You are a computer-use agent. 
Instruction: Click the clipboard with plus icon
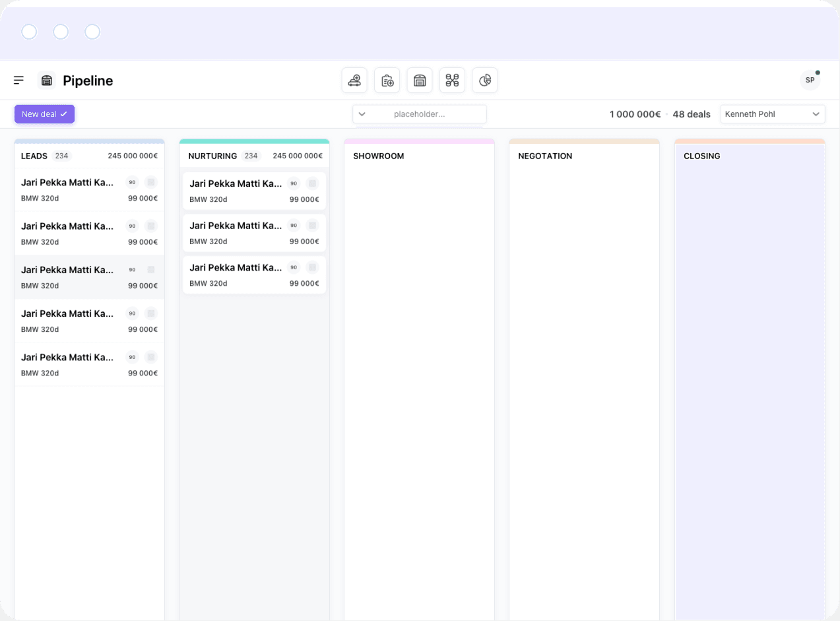(x=387, y=81)
